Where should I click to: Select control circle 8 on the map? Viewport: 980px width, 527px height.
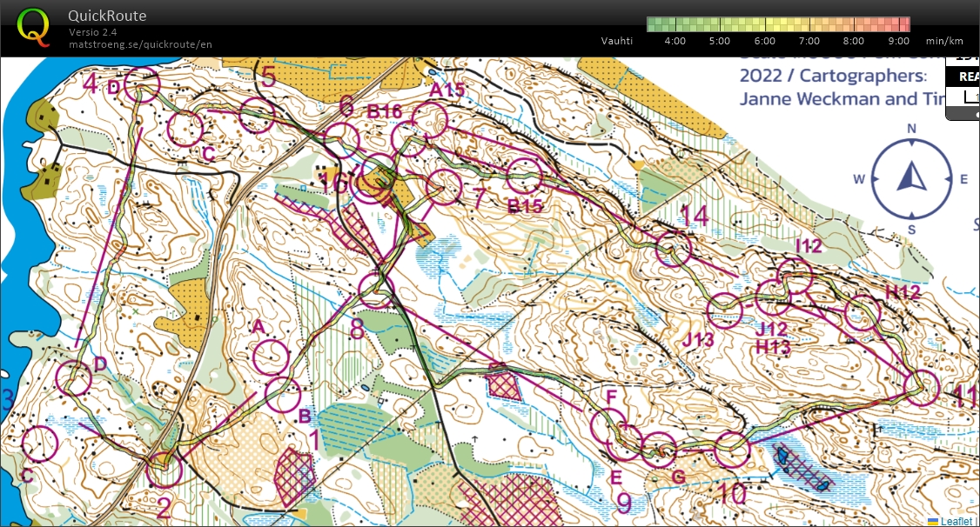click(x=376, y=290)
